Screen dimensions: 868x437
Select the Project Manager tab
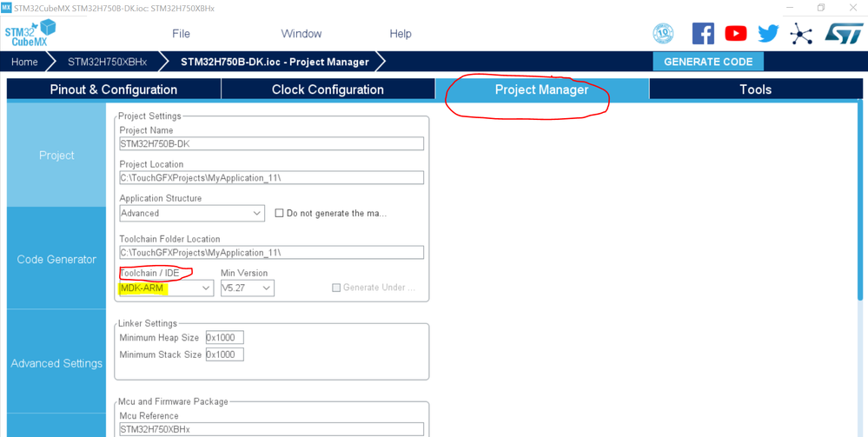click(x=541, y=89)
